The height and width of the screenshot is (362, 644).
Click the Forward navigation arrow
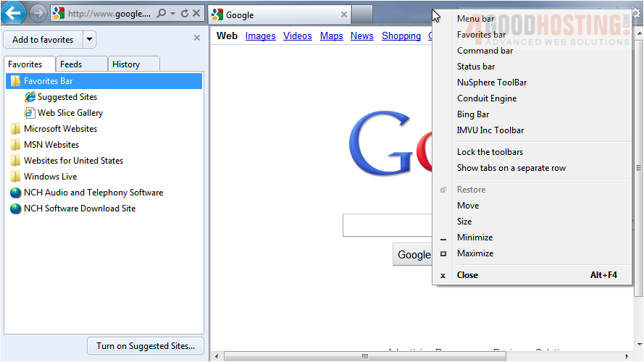point(38,13)
